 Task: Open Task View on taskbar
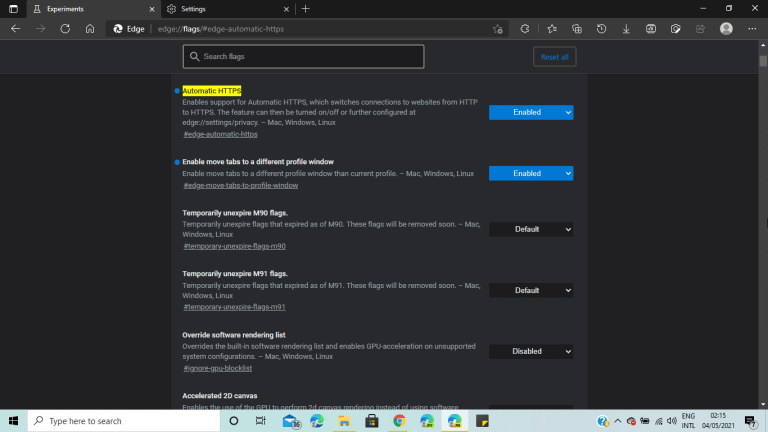click(261, 421)
